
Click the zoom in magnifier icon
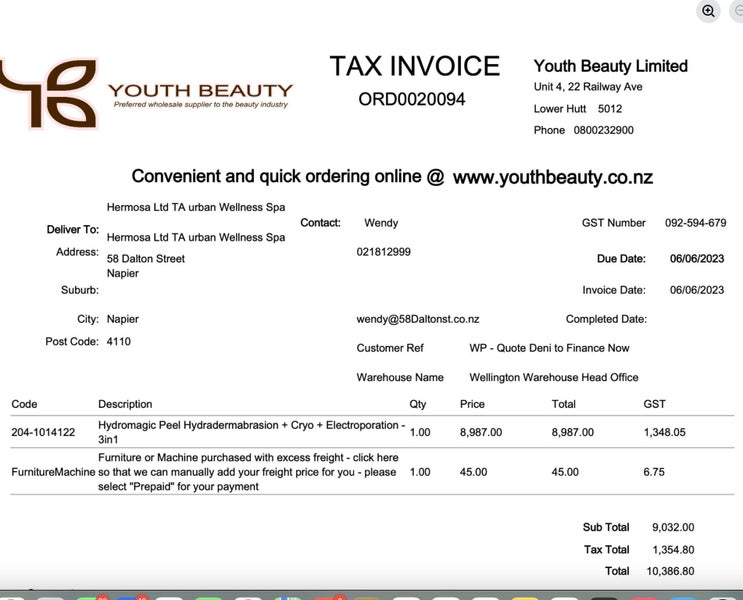(708, 11)
